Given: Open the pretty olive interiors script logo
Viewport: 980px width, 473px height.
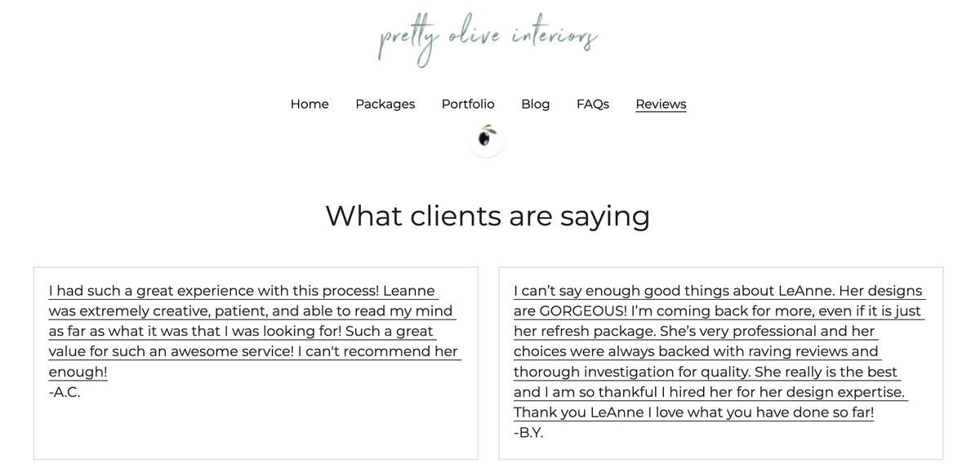Looking at the screenshot, I should (x=487, y=37).
